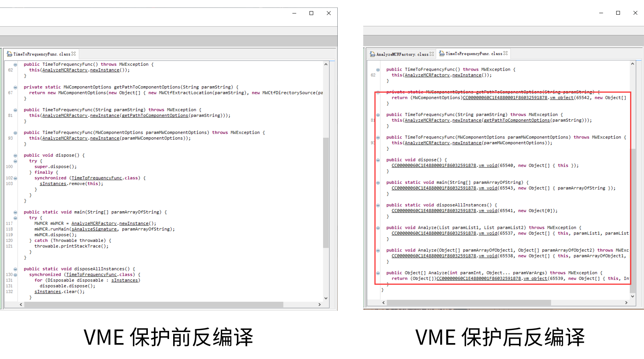Screen dimensions: 644x359
Task: Switch to the AnalyzeMCRFactory.class tab
Action: (x=402, y=54)
